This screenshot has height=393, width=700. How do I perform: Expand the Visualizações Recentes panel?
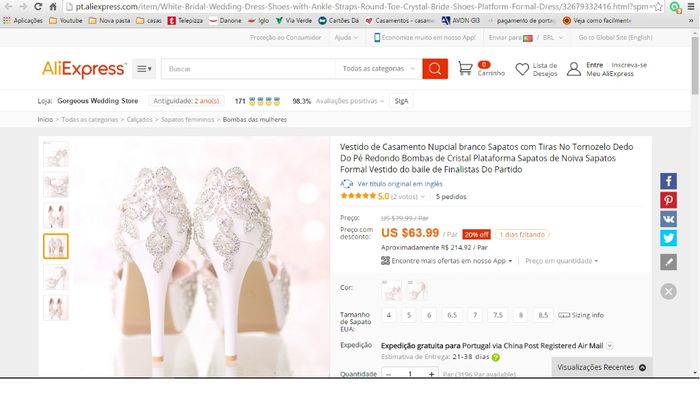(x=601, y=367)
